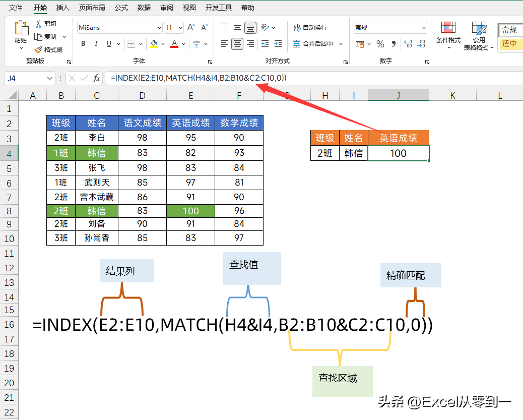Open the 文件 menu
523x420 pixels.
pyautogui.click(x=16, y=8)
